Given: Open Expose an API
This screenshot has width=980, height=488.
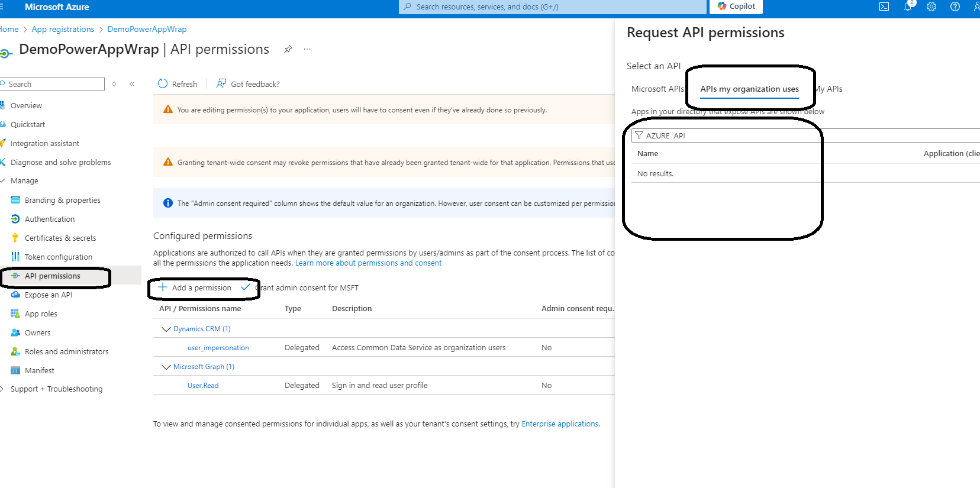Looking at the screenshot, I should pos(49,295).
